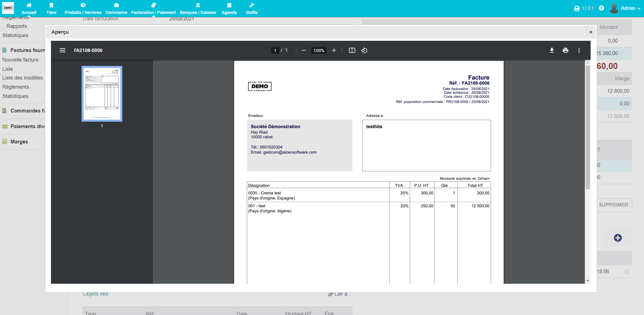Toggle the PDF sidebar hamburger menu
644x315 pixels.
pos(63,50)
